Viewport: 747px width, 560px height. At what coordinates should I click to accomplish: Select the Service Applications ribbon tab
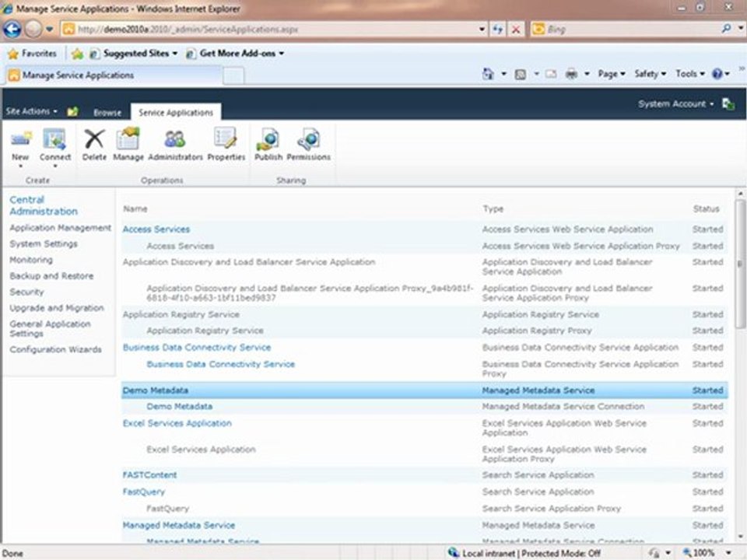[x=176, y=112]
